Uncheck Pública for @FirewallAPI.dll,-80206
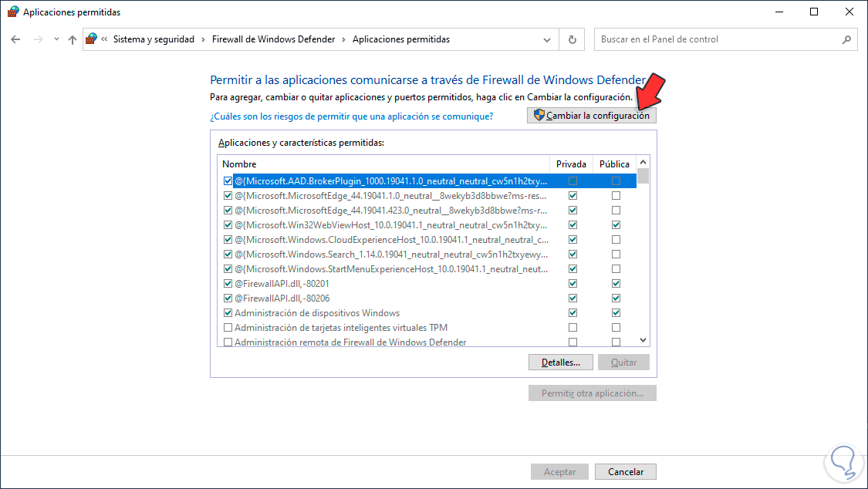This screenshot has height=489, width=868. 616,298
